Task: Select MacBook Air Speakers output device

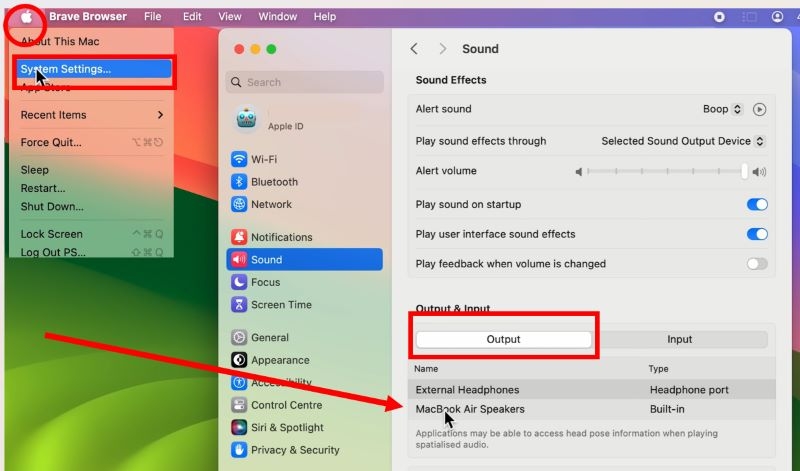Action: click(x=592, y=409)
